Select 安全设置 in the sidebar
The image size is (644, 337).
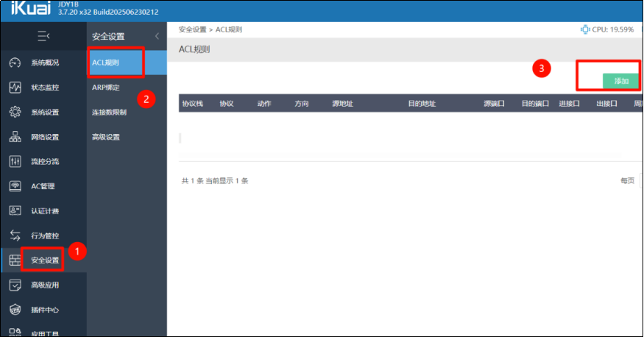45,260
